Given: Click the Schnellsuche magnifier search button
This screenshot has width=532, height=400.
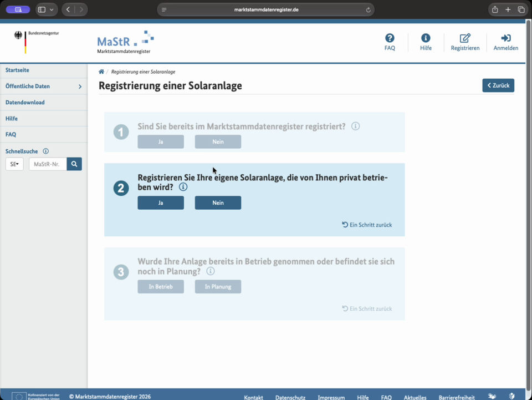Looking at the screenshot, I should (74, 164).
